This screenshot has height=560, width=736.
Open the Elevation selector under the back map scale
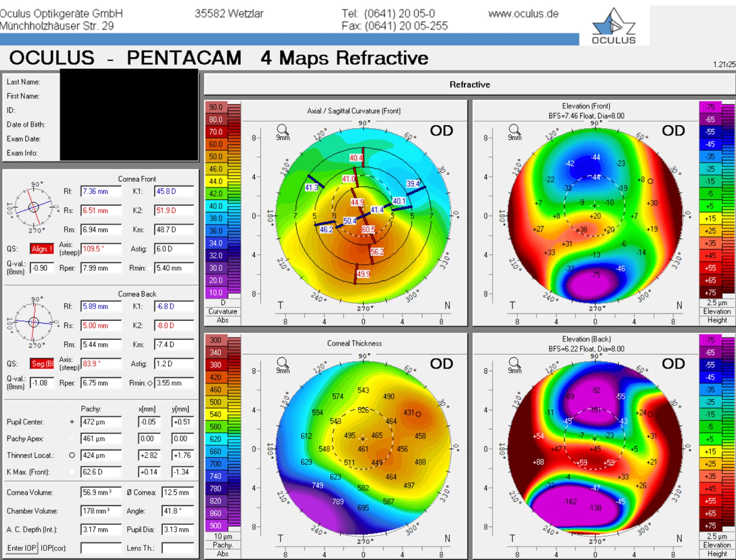(x=717, y=545)
